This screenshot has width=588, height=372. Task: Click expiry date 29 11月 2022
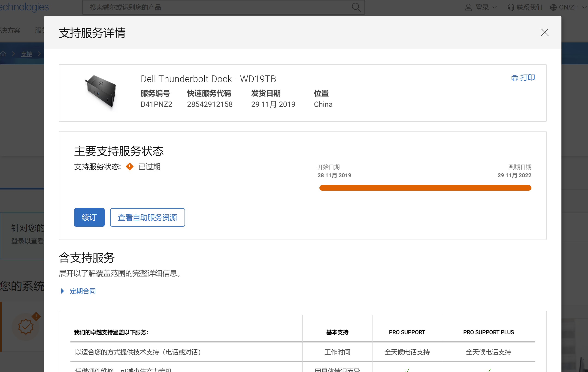pyautogui.click(x=514, y=175)
